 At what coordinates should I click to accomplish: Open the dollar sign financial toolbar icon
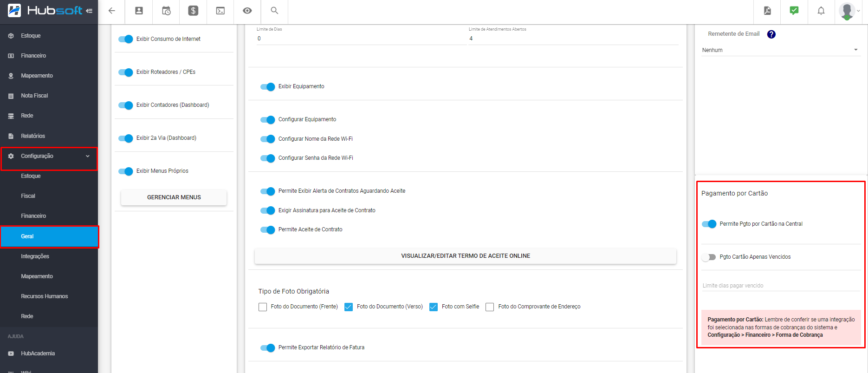click(193, 11)
